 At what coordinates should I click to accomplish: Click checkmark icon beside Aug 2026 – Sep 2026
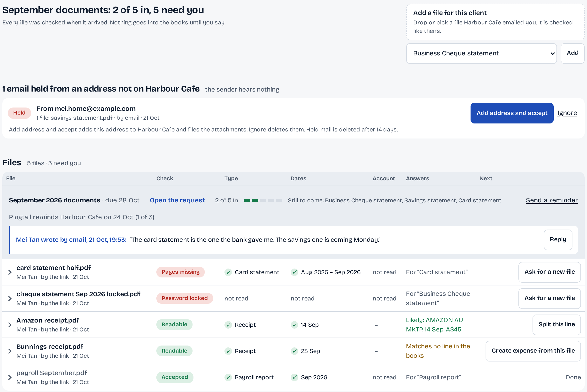294,272
